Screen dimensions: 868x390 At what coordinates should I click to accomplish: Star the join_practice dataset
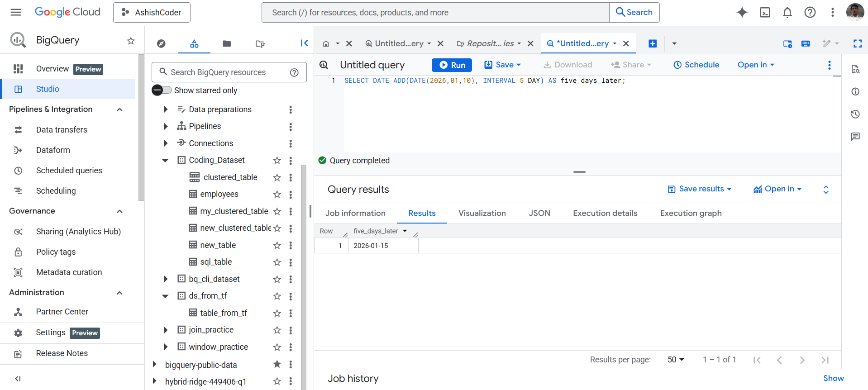pos(277,330)
